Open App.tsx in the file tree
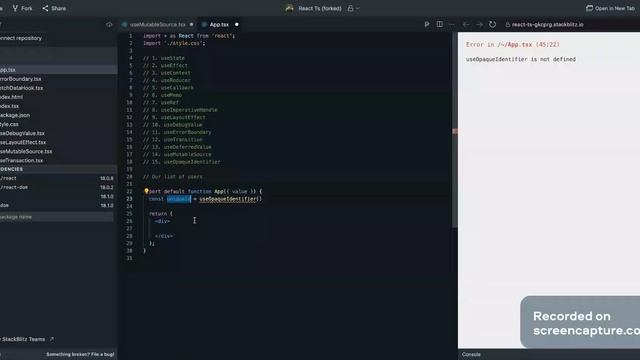640x360 pixels. tap(58, 70)
